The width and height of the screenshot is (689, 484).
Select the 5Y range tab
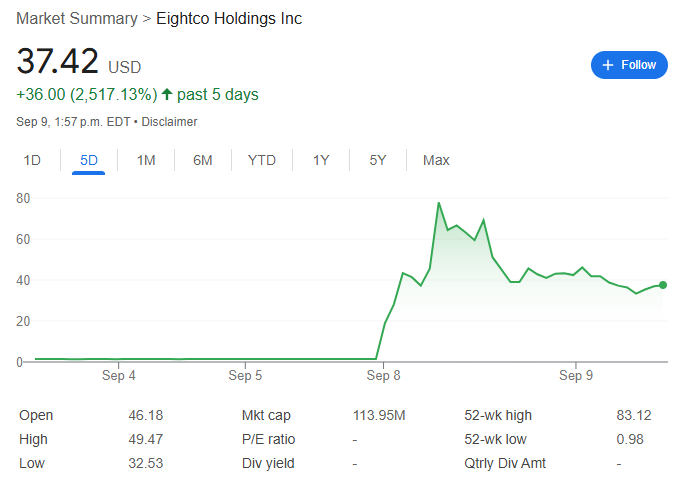377,160
